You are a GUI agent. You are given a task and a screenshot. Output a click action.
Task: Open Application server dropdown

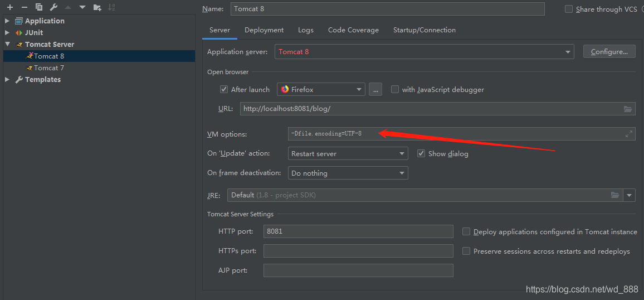425,52
